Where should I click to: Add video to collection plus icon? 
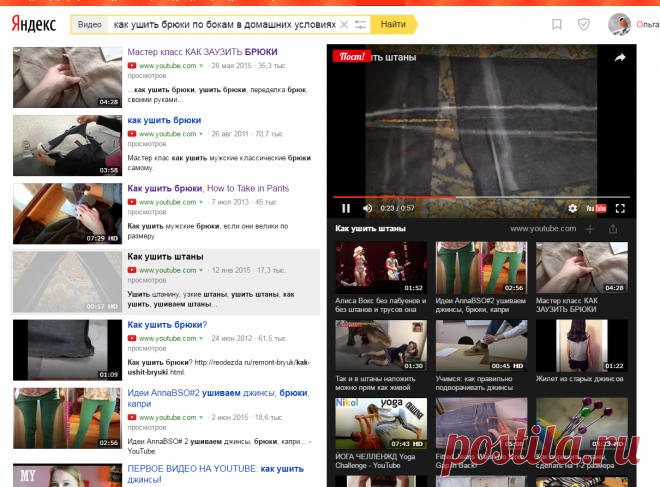pyautogui.click(x=590, y=229)
